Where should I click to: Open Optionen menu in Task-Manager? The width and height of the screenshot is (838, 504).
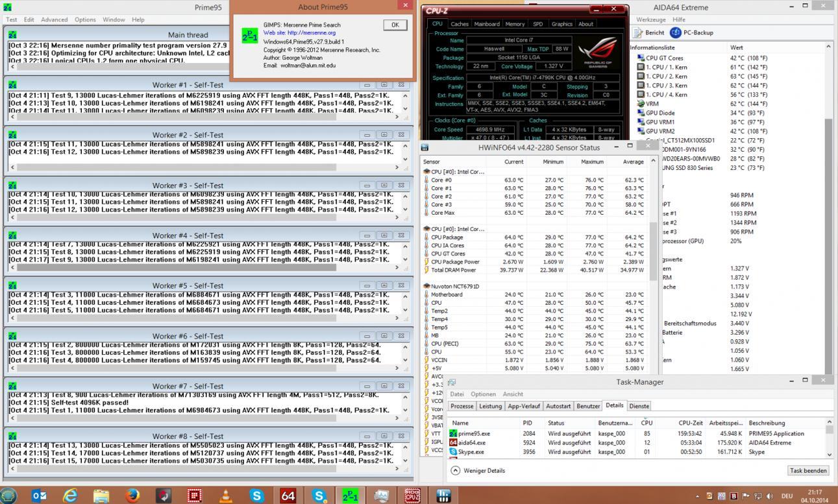coord(483,394)
